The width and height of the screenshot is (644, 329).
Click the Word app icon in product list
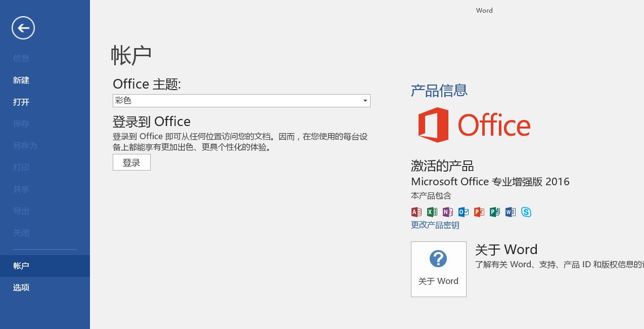[x=511, y=212]
